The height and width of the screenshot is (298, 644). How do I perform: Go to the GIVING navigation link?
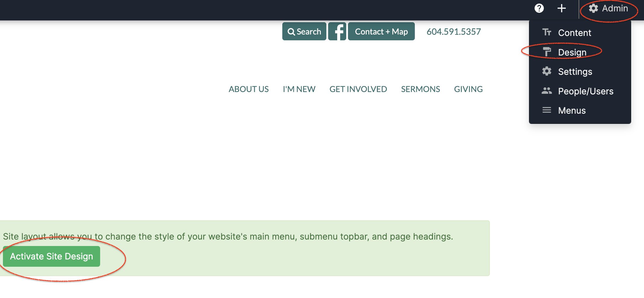pos(468,89)
